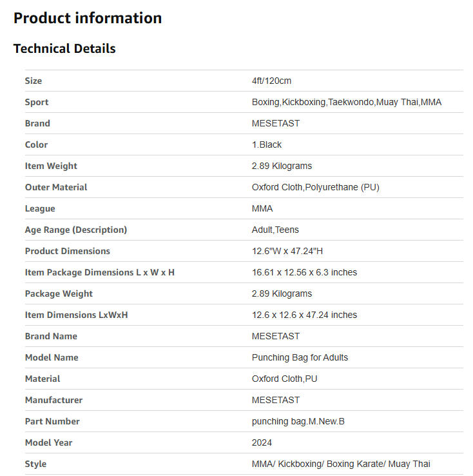Click the Technical Details heading

(x=64, y=48)
